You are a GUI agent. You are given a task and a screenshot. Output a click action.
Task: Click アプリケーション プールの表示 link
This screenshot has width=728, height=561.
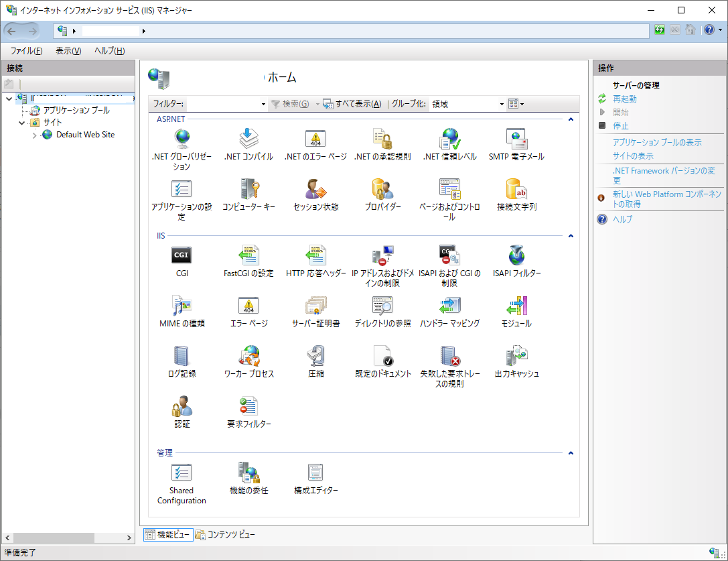click(657, 143)
